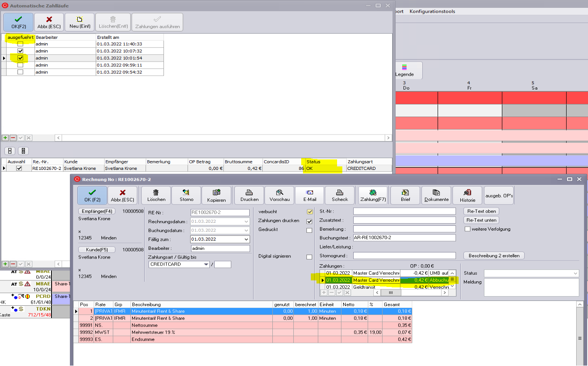The width and height of the screenshot is (588, 366).
Task: Open the Konfigurationstools menu
Action: (x=432, y=11)
